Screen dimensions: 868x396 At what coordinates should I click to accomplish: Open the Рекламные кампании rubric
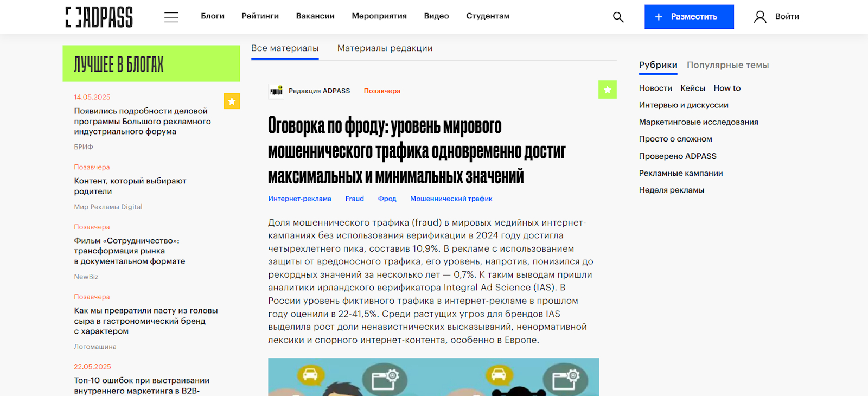pos(681,173)
